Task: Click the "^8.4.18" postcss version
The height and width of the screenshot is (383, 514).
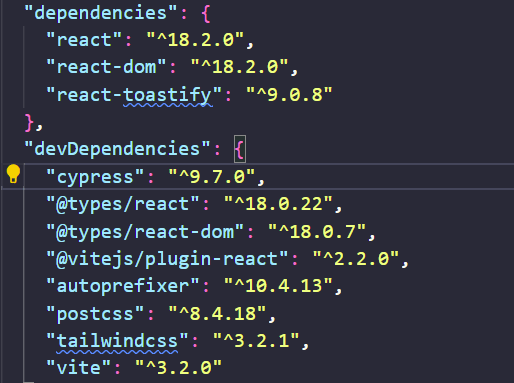Action: [217, 314]
